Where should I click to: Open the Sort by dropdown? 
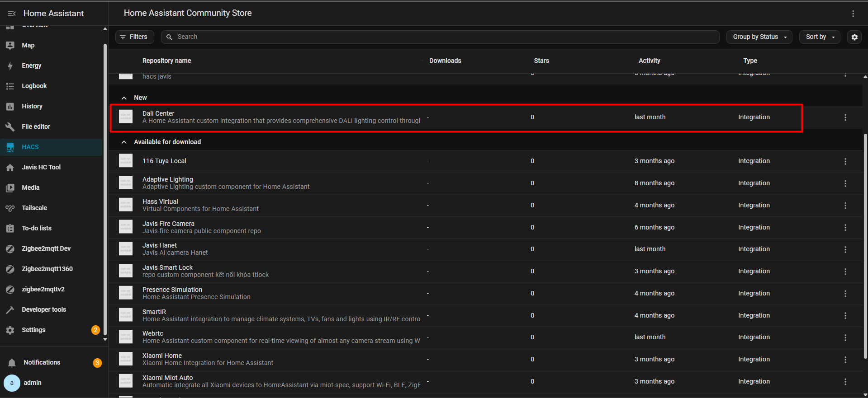tap(819, 37)
